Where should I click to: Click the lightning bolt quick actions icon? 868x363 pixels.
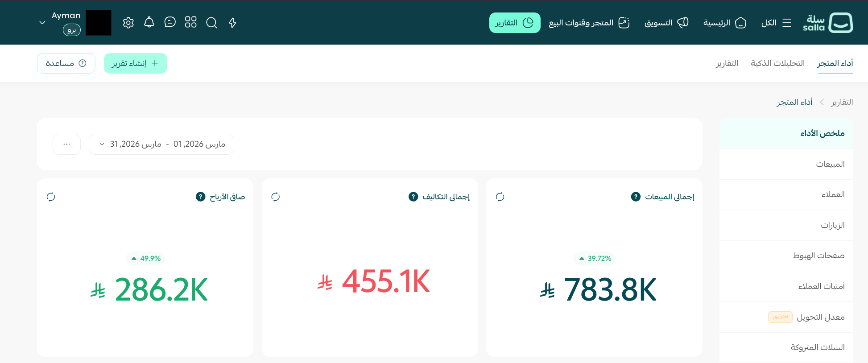[x=232, y=23]
